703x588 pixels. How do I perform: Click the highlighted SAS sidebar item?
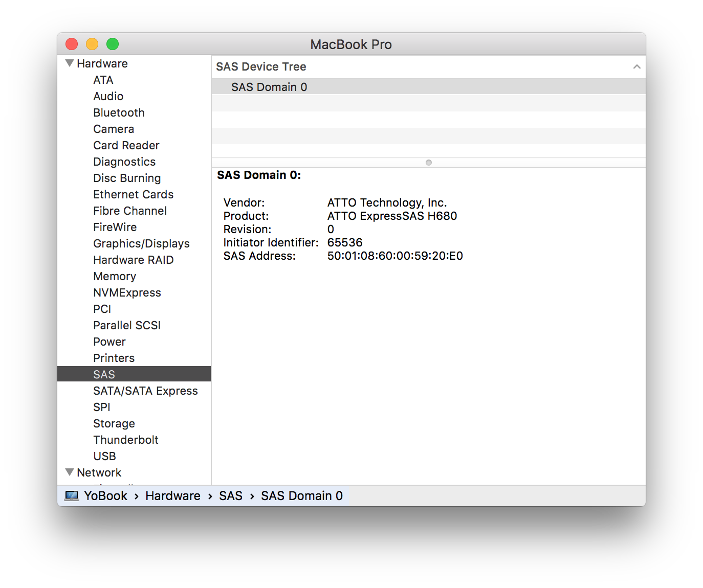134,374
